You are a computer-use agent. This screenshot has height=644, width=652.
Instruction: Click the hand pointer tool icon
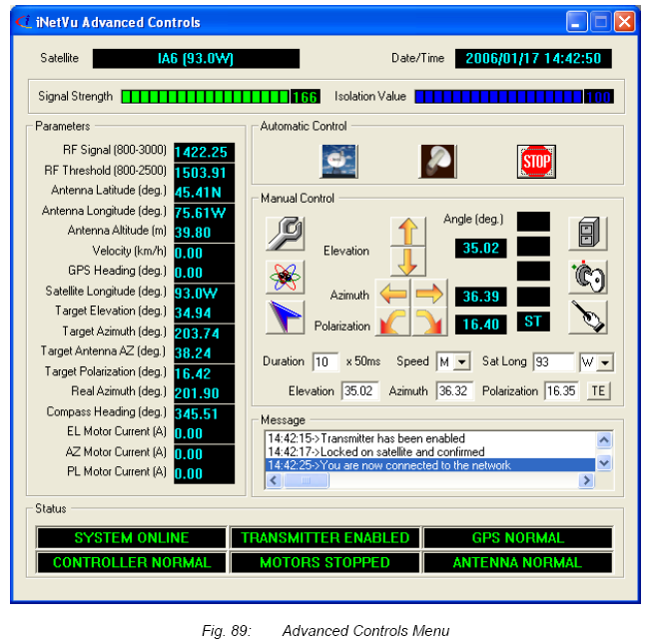[x=587, y=318]
